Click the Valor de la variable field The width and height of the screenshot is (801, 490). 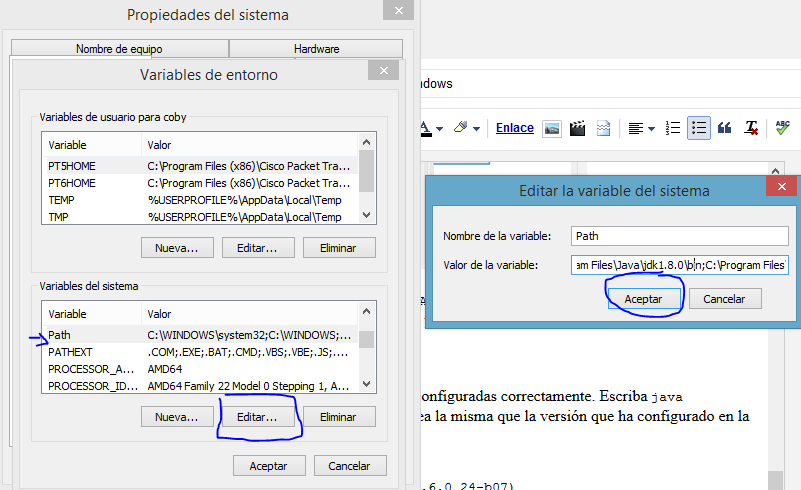[x=679, y=265]
